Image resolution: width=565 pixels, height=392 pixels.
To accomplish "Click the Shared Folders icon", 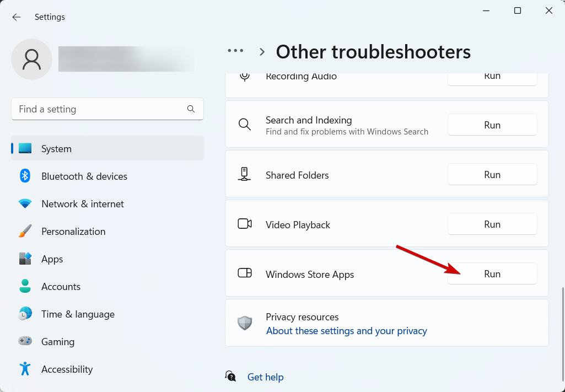I will pos(244,174).
